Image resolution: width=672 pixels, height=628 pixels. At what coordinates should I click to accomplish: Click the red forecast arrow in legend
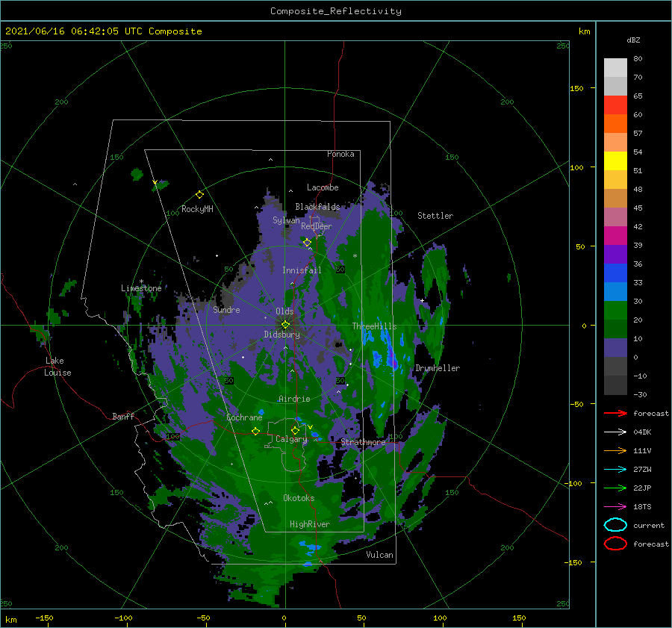pyautogui.click(x=615, y=413)
